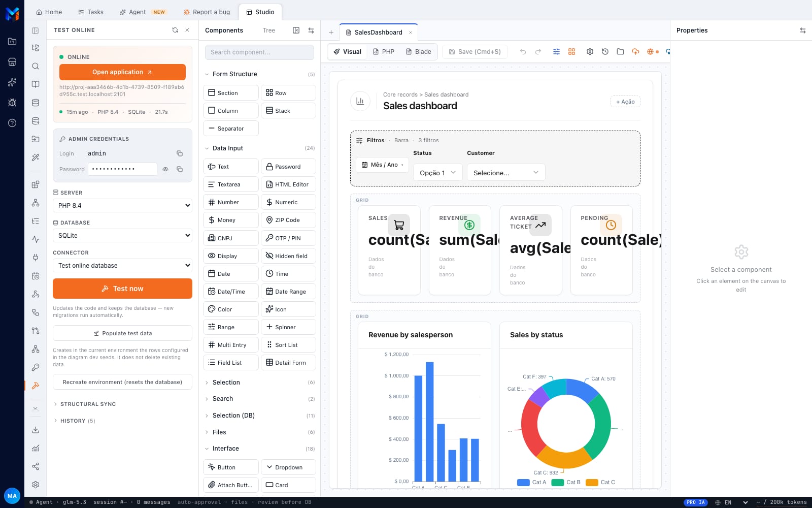Open the settings gear in editor toolbar
The height and width of the screenshot is (508, 812).
pyautogui.click(x=590, y=52)
